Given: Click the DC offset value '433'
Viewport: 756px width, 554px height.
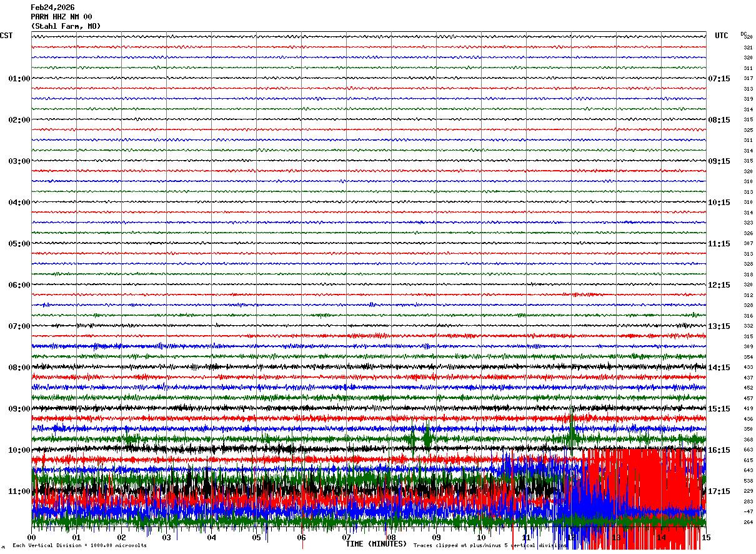Looking at the screenshot, I should click(748, 368).
